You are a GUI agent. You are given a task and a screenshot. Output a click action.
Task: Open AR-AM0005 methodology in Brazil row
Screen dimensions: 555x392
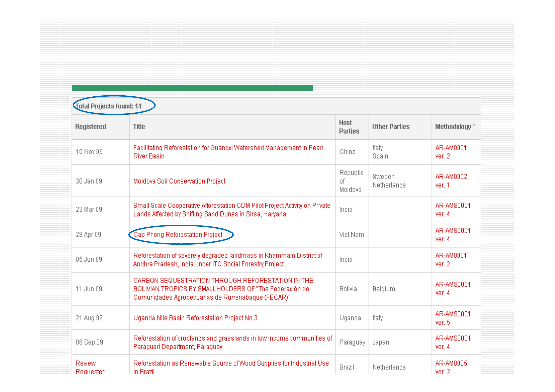[451, 367]
